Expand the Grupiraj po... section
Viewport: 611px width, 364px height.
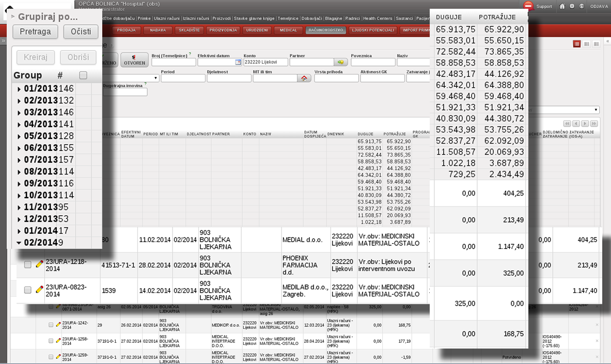pos(13,17)
